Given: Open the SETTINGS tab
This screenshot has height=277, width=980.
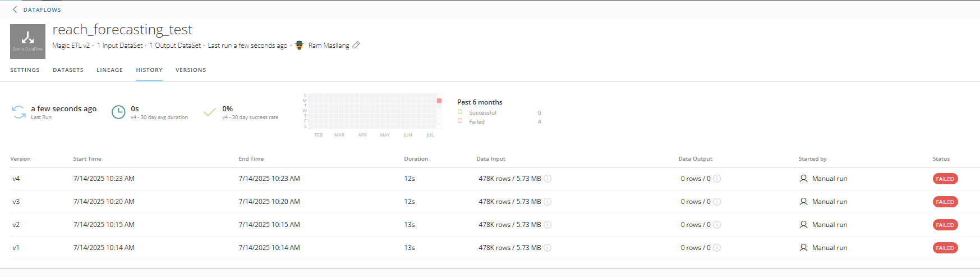Looking at the screenshot, I should 25,70.
